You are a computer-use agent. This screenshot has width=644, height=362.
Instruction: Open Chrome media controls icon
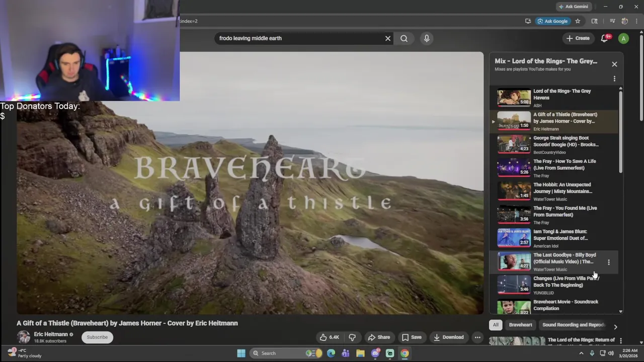point(612,21)
